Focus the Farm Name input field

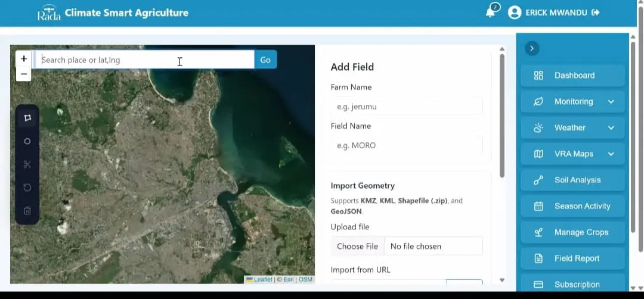click(x=407, y=107)
